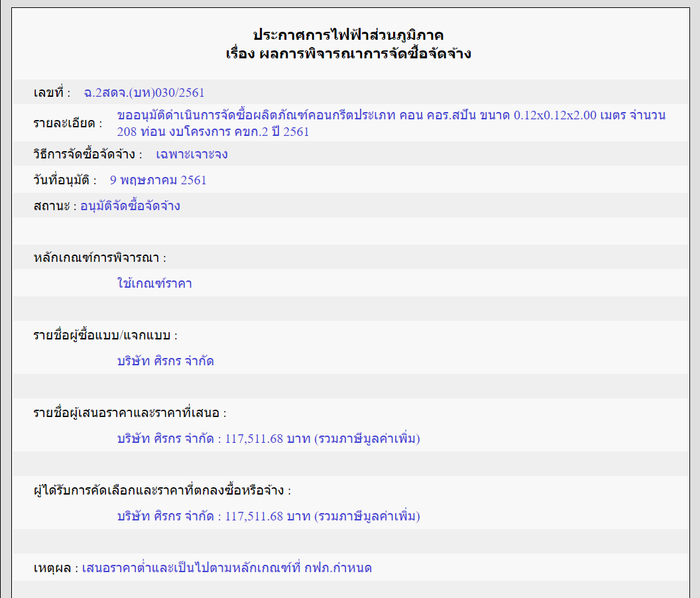Image resolution: width=700 pixels, height=598 pixels.
Task: Click the label วันที่อนุมัติ
Action: click(x=65, y=180)
